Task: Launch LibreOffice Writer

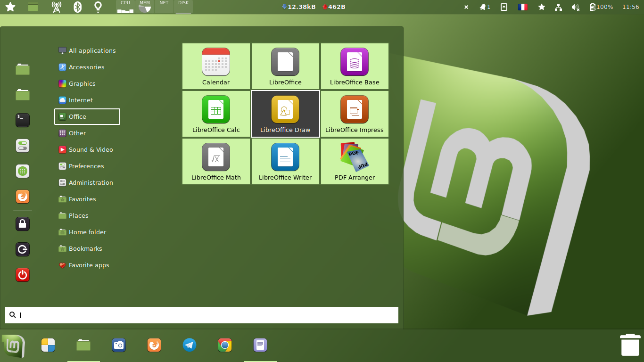Action: (285, 162)
